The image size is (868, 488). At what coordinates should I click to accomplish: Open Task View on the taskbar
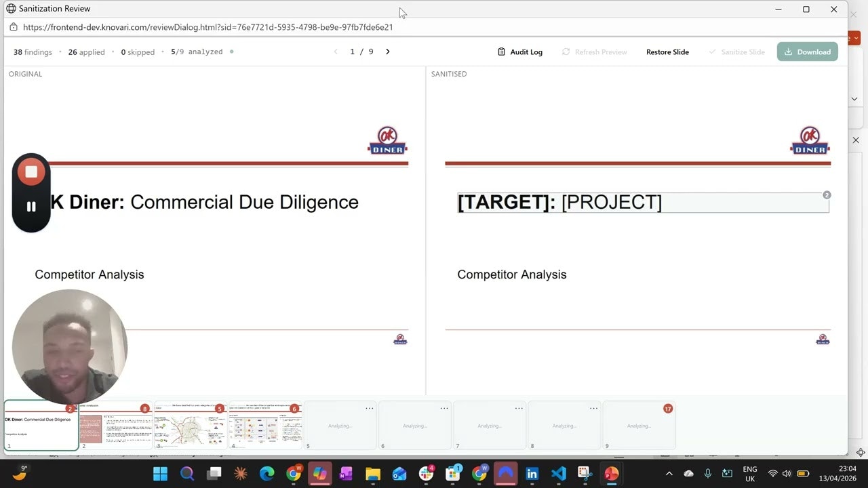coord(214,473)
